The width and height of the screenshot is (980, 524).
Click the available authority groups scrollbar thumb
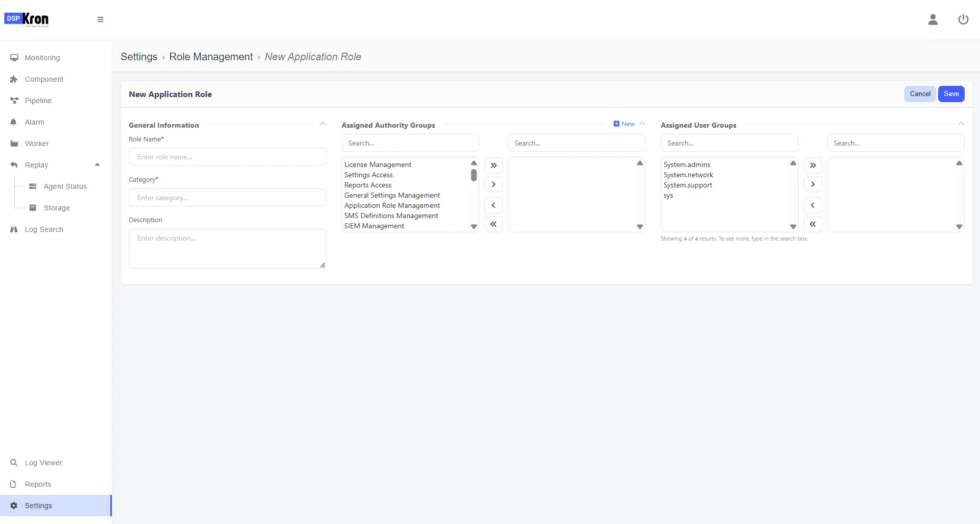474,176
